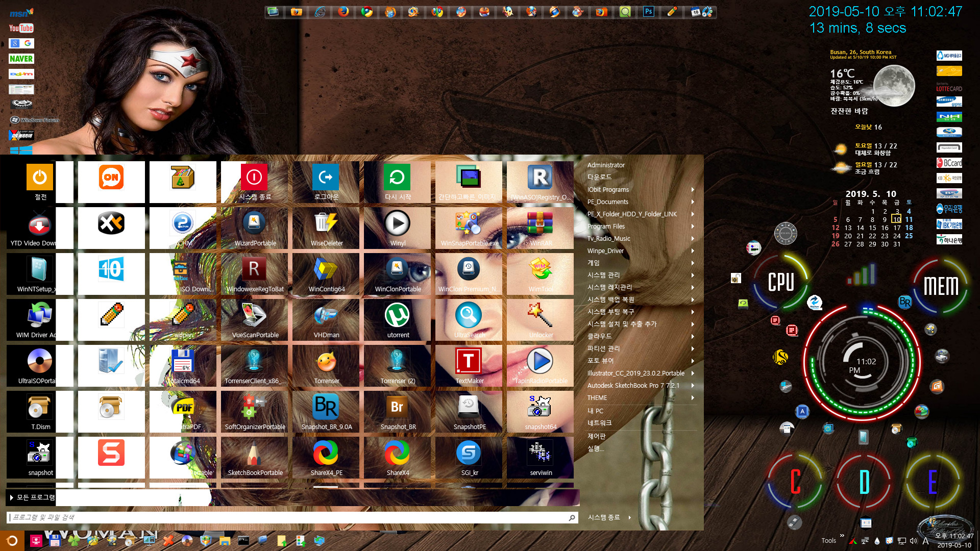This screenshot has height=551, width=980.
Task: Open LOTTECARD shortcut on right sidebar
Action: pos(949,87)
